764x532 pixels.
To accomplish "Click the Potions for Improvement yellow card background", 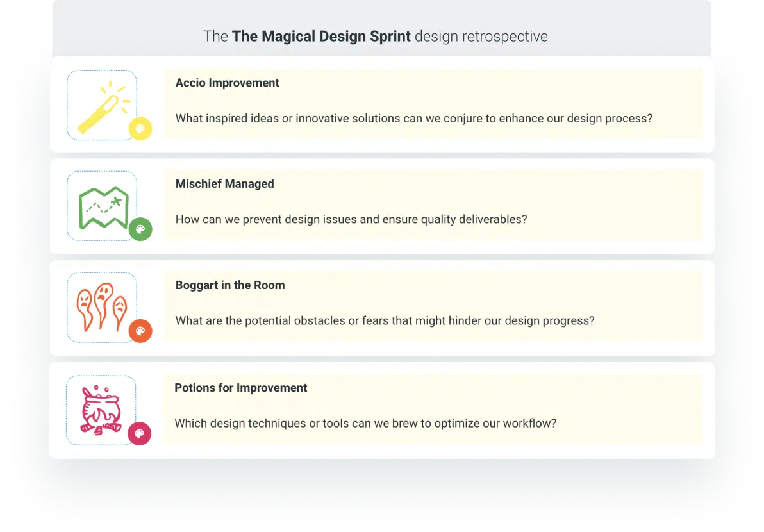I will 433,409.
